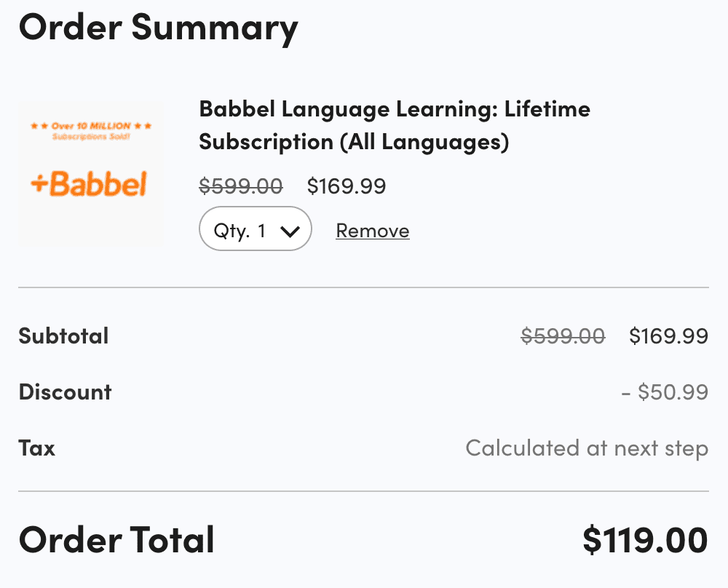Click the Order Summary heading
The image size is (728, 588).
(158, 27)
